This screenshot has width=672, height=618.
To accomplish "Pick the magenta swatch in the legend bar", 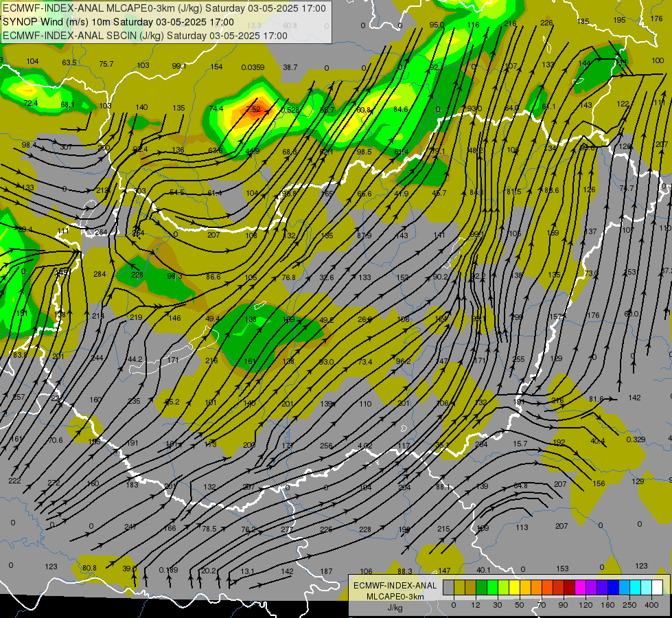I will tap(580, 588).
